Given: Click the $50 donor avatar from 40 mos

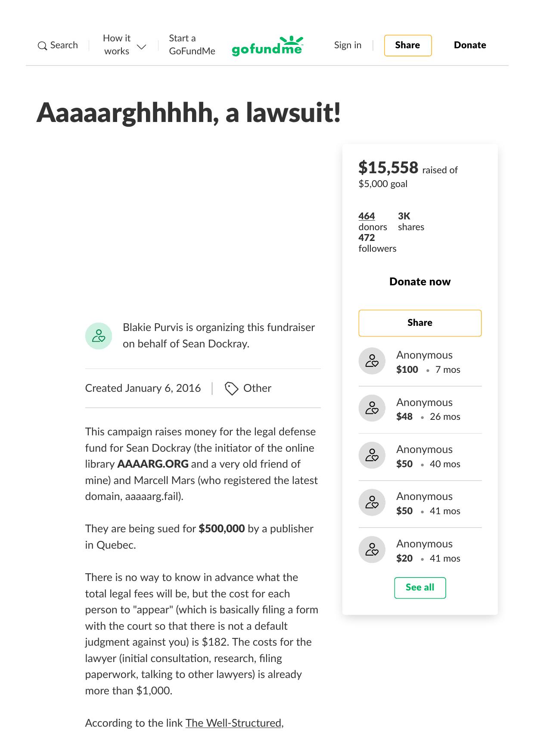Looking at the screenshot, I should click(372, 456).
